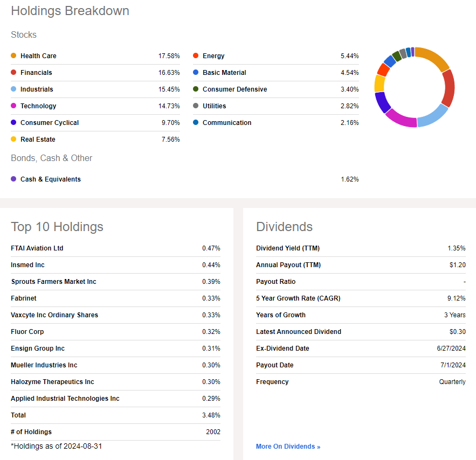
Task: Click the Communication sector label
Action: (x=227, y=123)
